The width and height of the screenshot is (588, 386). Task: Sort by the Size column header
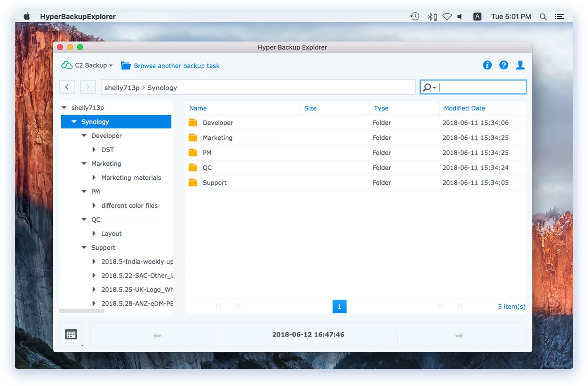(x=335, y=108)
